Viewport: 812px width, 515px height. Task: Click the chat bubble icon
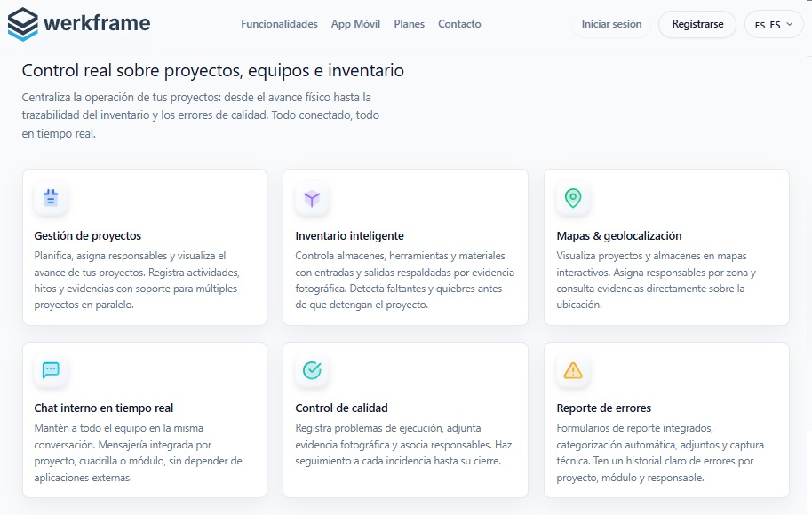51,370
